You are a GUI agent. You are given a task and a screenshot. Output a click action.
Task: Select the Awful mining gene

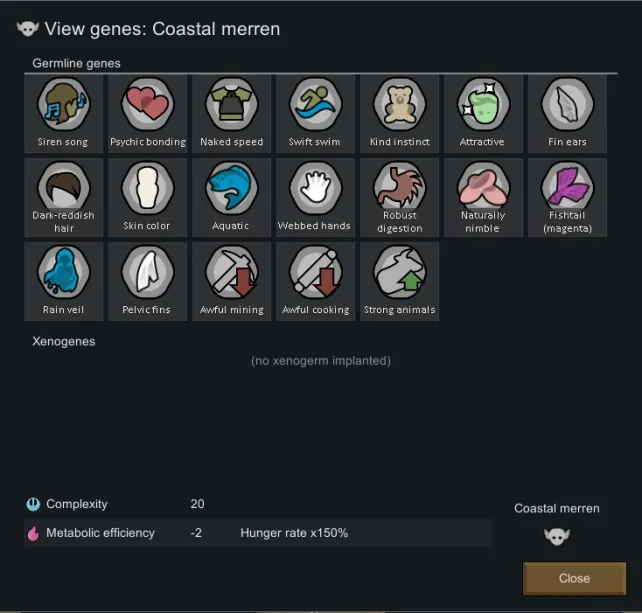(231, 281)
